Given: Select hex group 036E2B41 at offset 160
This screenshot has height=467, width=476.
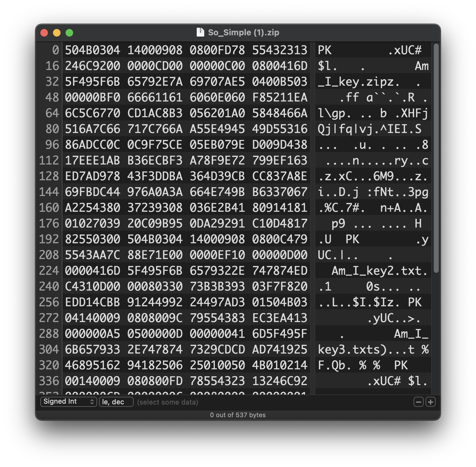Looking at the screenshot, I should pyautogui.click(x=217, y=208).
